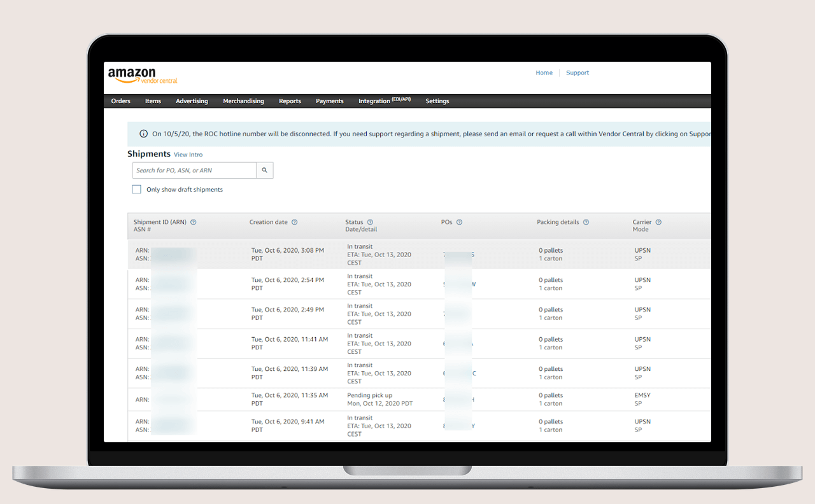Open the Items menu
The image size is (815, 504).
pyautogui.click(x=153, y=101)
